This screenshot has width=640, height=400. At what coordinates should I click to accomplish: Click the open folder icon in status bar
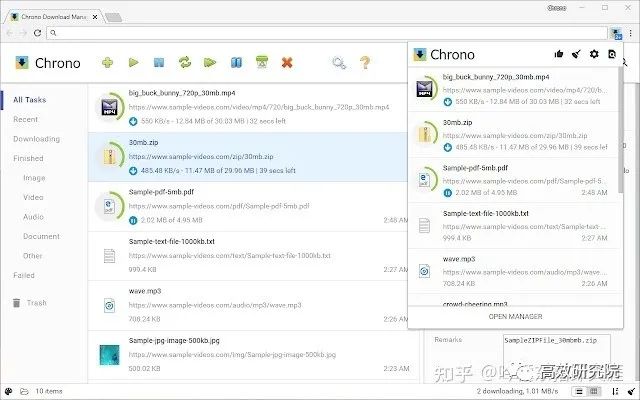(24, 391)
